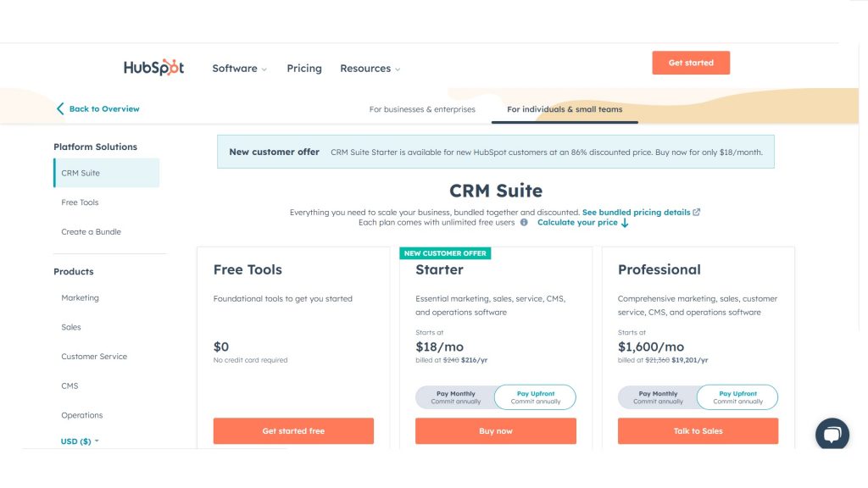This screenshot has width=868, height=488.
Task: Expand the Software dropdown menu
Action: click(239, 69)
